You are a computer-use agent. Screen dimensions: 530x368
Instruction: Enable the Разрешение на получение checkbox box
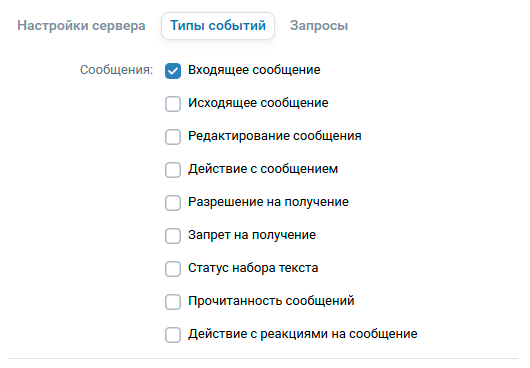pyautogui.click(x=173, y=203)
